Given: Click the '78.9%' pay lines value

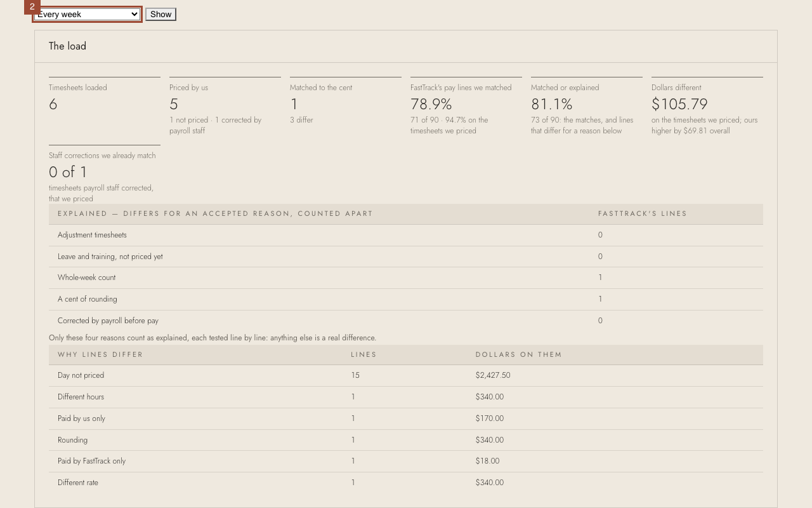Looking at the screenshot, I should (x=431, y=104).
